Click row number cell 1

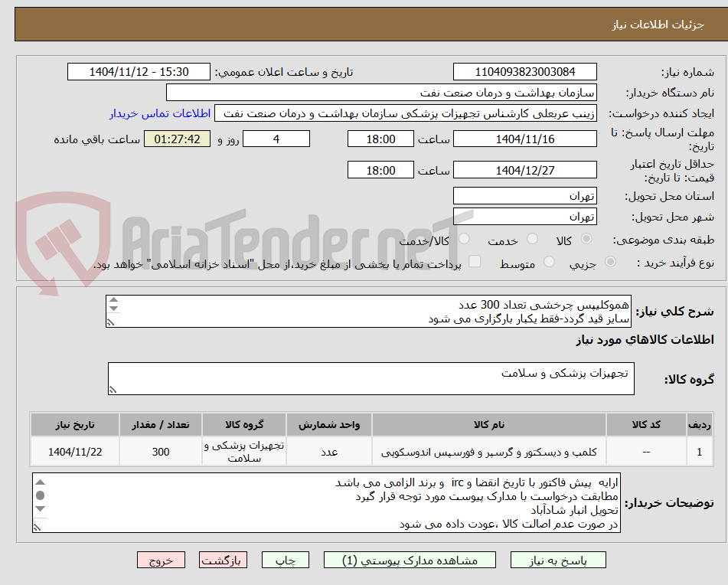pos(700,451)
